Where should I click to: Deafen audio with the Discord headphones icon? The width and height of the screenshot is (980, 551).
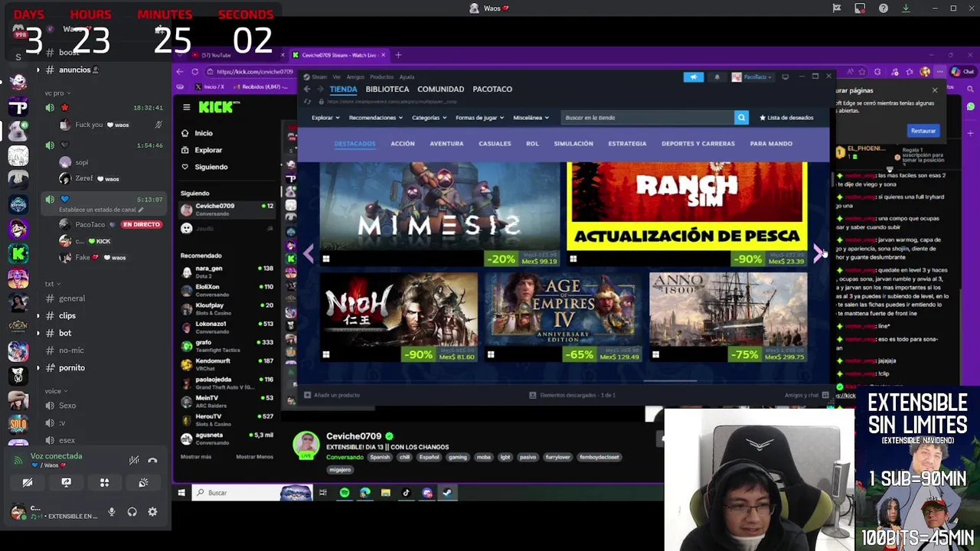click(132, 512)
